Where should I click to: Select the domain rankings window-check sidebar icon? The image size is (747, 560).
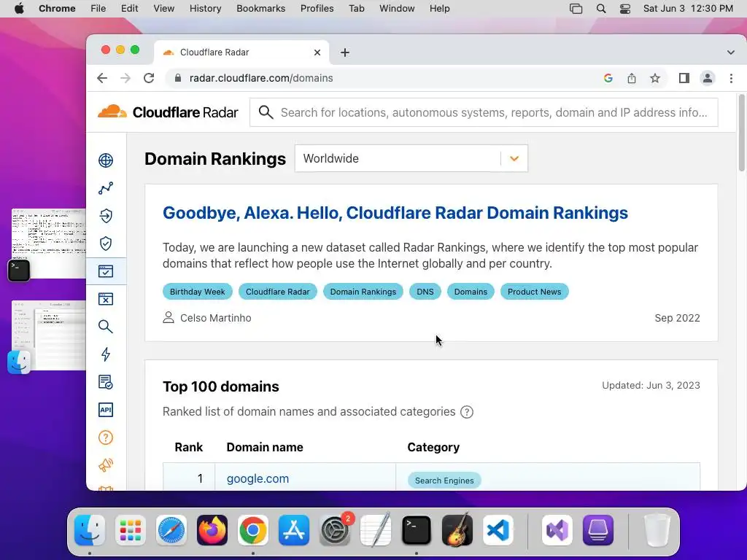click(x=106, y=271)
